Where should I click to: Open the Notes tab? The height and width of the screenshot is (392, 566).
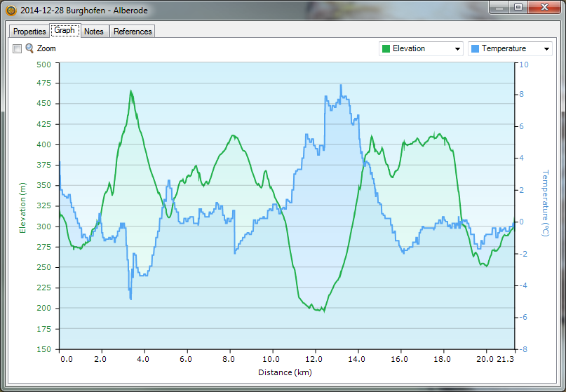point(93,32)
